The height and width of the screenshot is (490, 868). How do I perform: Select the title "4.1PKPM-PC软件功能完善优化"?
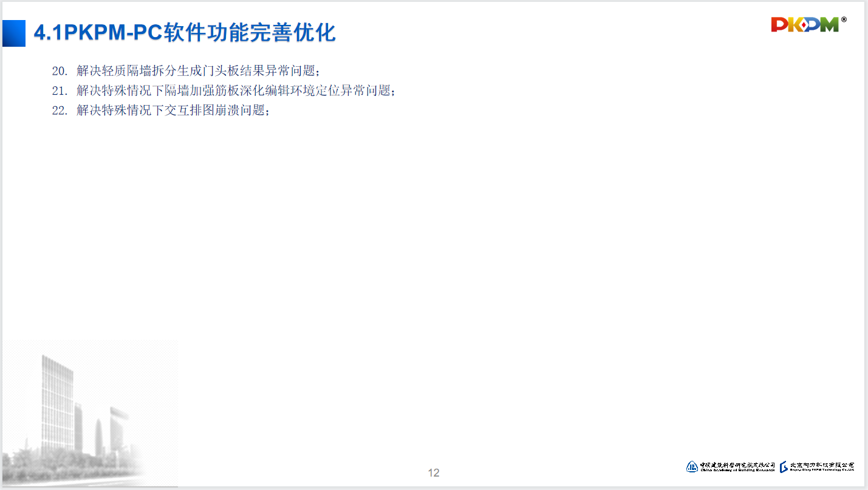[x=185, y=33]
